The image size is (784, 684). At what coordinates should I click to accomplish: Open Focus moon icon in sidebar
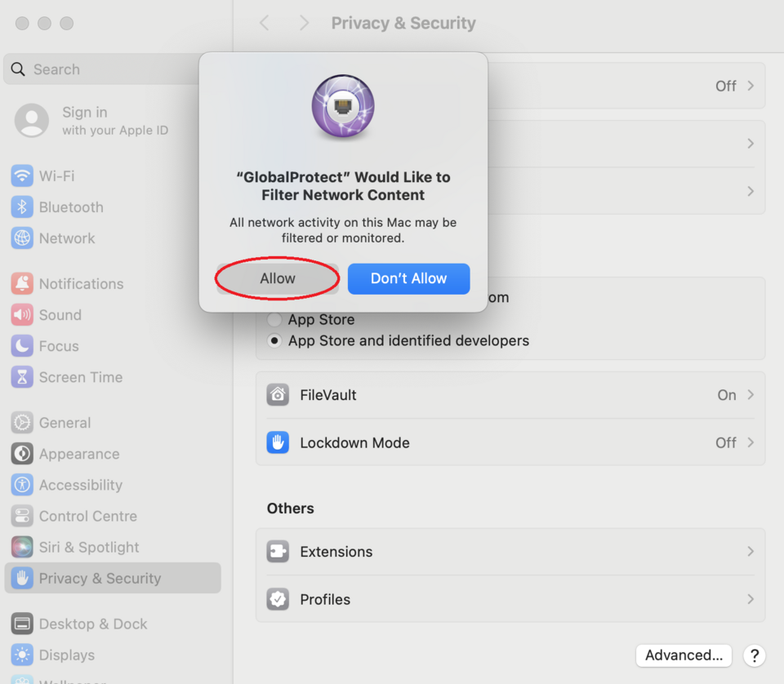pos(22,346)
